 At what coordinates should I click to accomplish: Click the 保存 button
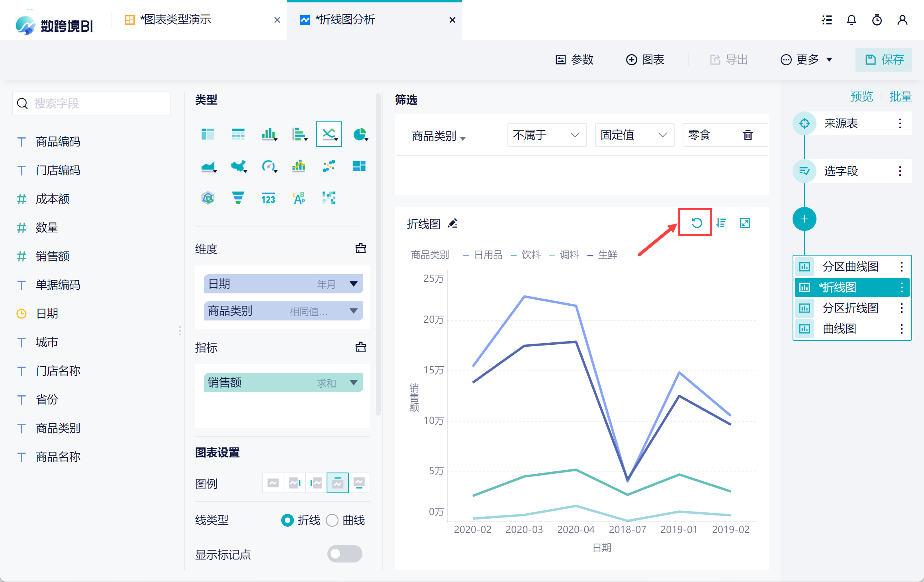[x=883, y=60]
